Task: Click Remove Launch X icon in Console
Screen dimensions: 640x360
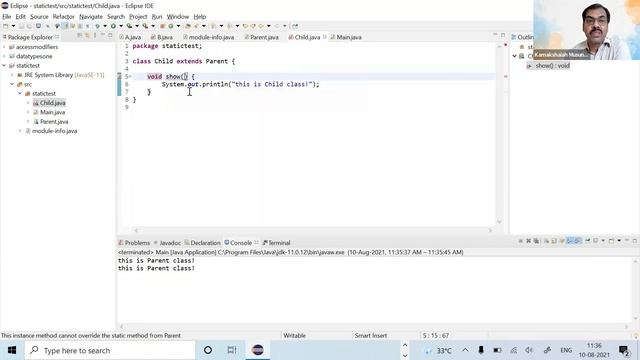Action: tap(528, 241)
